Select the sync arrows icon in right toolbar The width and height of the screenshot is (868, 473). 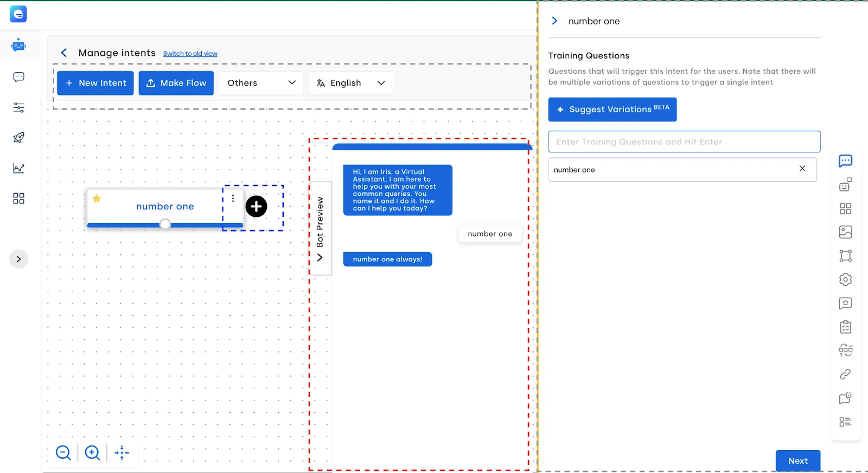tap(845, 350)
